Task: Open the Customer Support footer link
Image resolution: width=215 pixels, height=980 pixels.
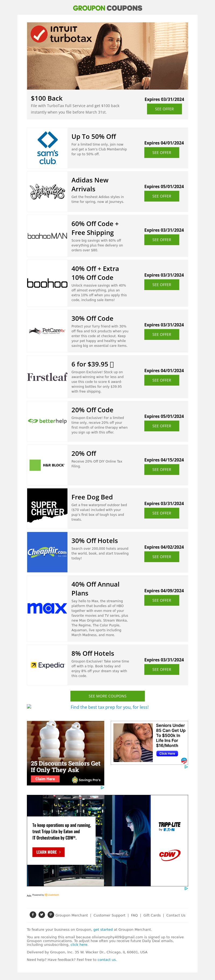Action: [x=109, y=915]
